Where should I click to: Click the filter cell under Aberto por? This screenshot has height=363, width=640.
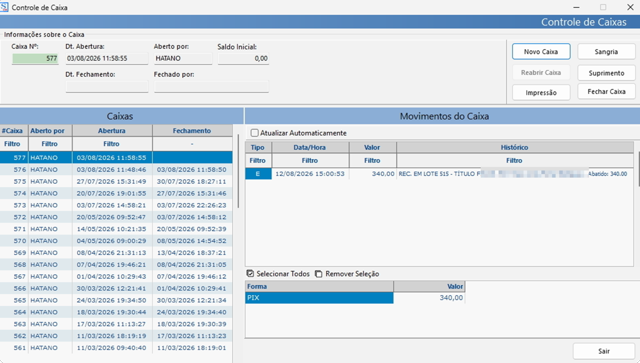(50, 144)
